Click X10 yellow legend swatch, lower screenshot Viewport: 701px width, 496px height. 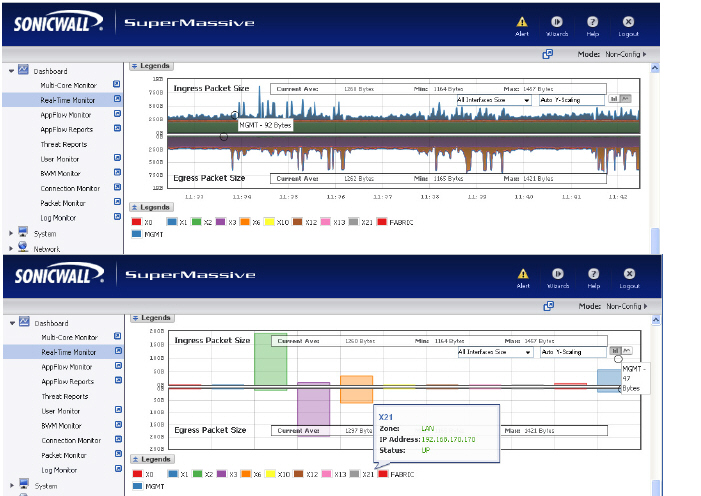(270, 474)
